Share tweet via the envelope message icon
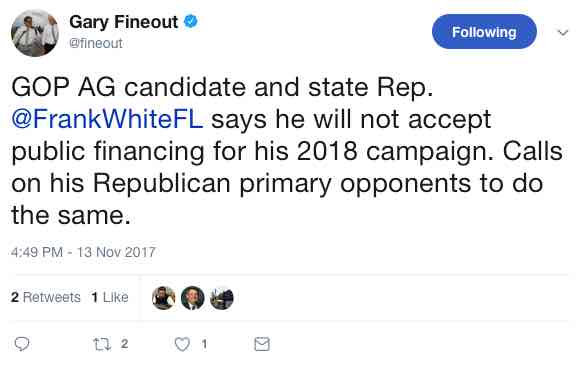Screen dimensions: 582x373 click(262, 344)
